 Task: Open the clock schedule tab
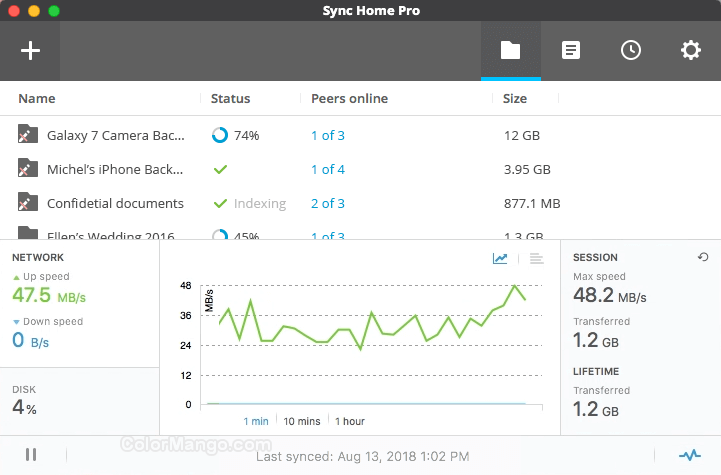tap(630, 50)
